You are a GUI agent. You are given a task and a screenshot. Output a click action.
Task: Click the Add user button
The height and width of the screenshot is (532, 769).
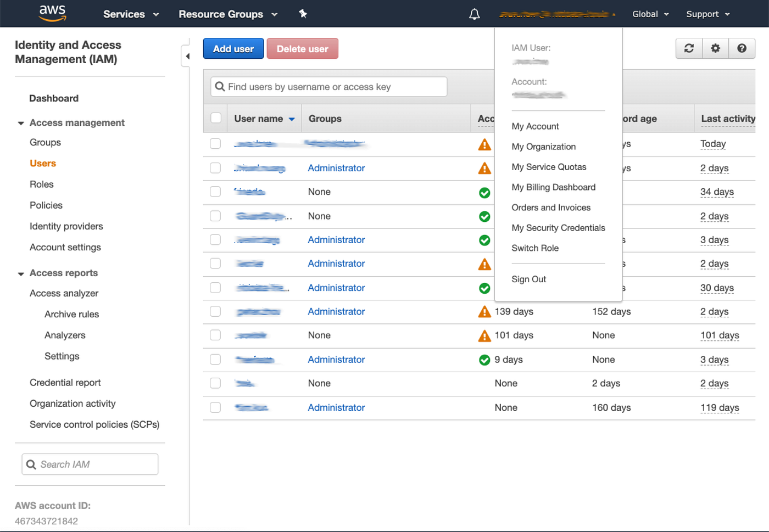coord(233,48)
